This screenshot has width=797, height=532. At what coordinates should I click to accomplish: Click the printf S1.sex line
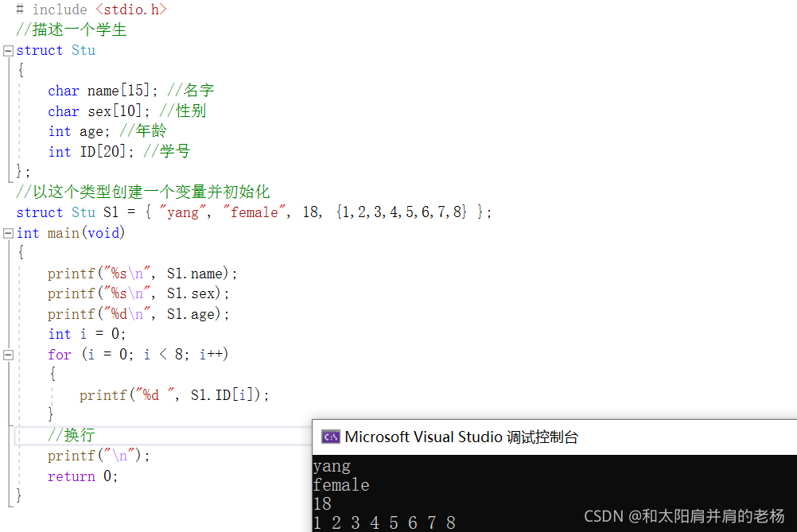click(138, 293)
